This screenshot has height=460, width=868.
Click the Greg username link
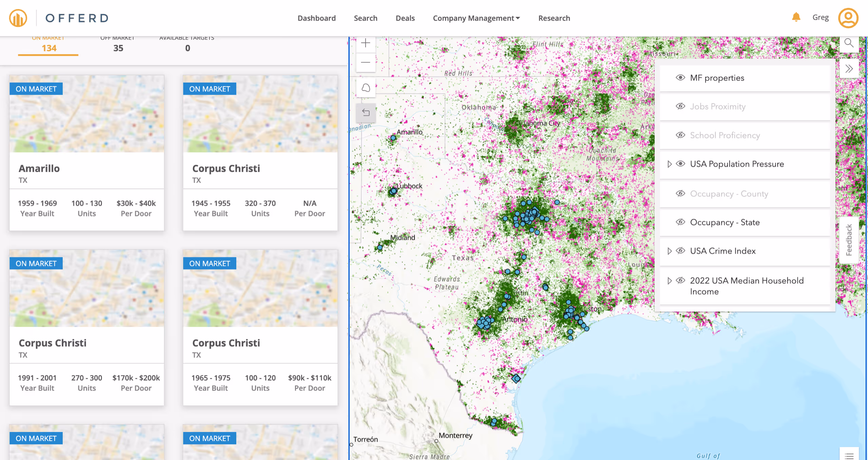pos(821,17)
